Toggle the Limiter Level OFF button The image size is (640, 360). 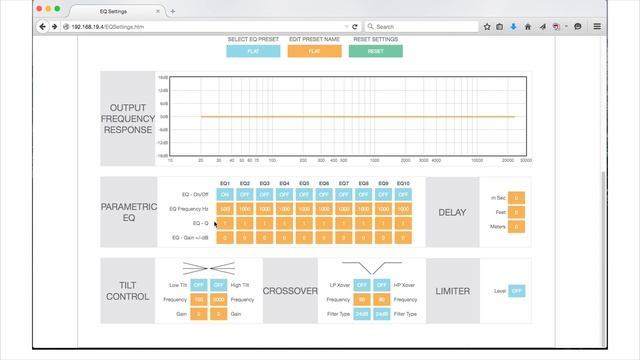tap(516, 291)
